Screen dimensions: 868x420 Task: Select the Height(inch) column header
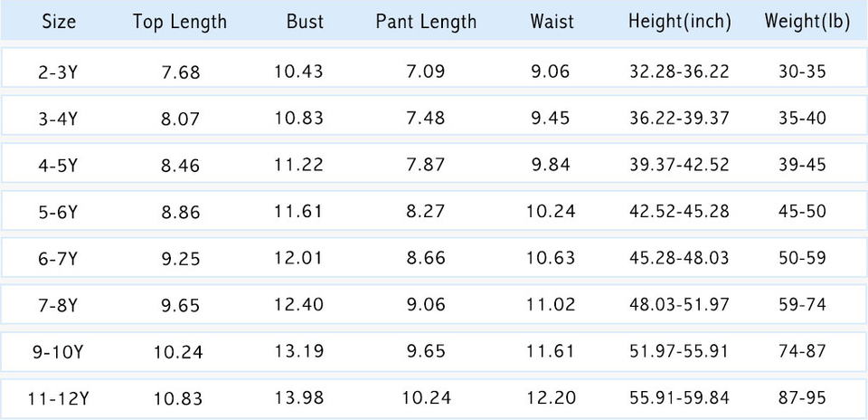[680, 22]
